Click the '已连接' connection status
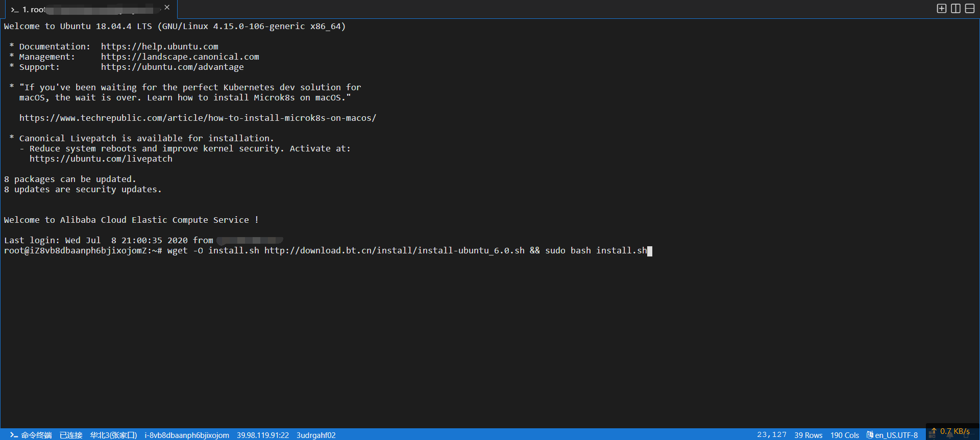Screen dimensions: 980x440 pos(71,435)
